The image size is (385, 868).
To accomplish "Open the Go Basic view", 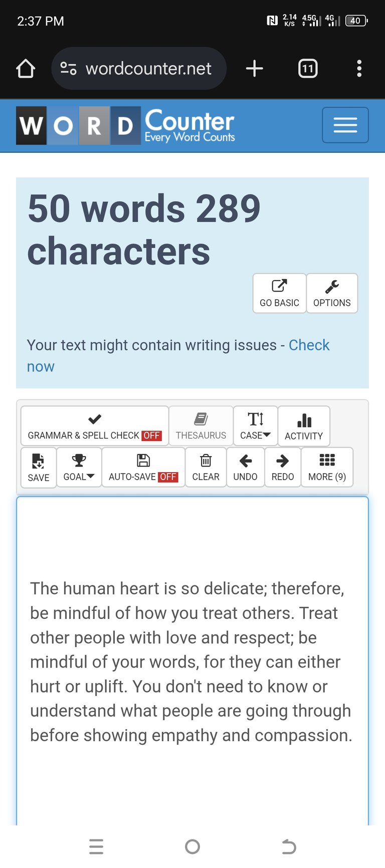I will [x=279, y=293].
